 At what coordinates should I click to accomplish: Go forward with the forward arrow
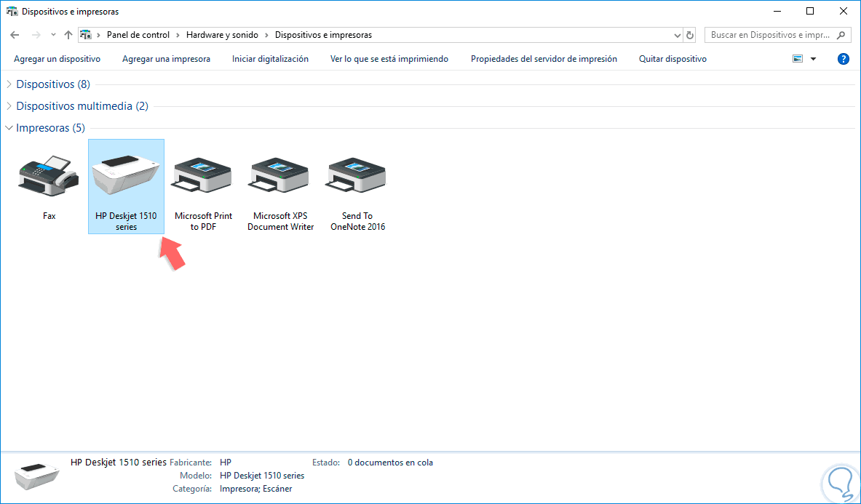(x=36, y=35)
